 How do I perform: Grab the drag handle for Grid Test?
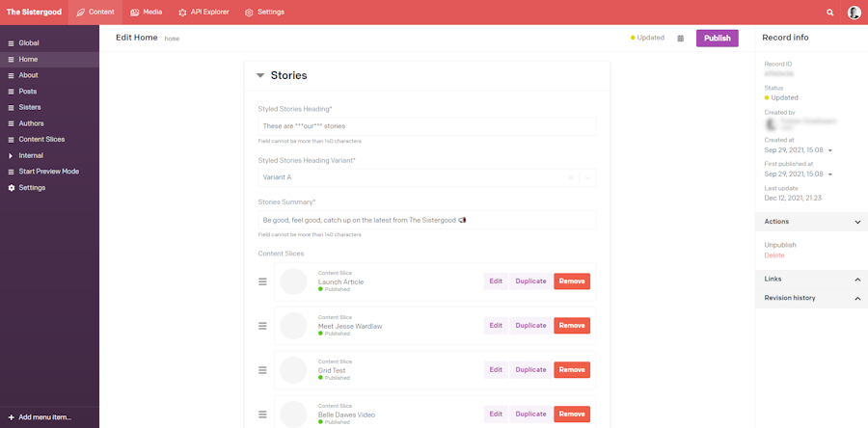[263, 370]
